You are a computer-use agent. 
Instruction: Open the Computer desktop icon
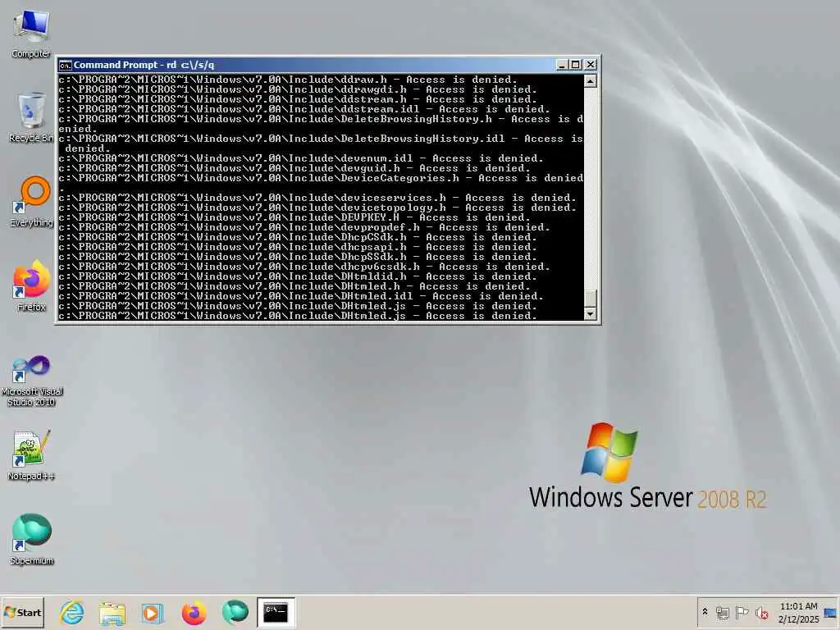[31, 33]
